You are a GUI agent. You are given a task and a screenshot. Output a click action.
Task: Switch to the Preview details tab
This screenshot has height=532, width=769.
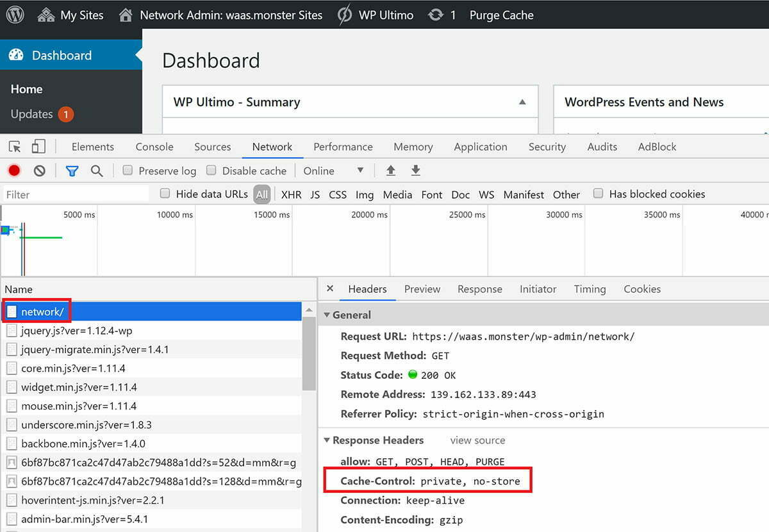422,289
